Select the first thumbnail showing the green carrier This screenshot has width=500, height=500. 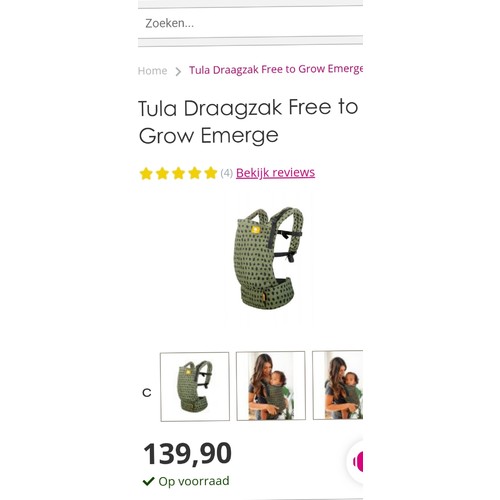click(195, 387)
